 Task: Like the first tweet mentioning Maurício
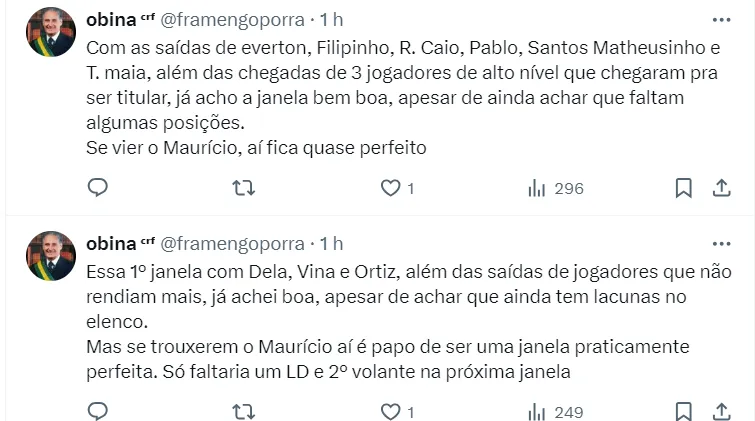[391, 188]
